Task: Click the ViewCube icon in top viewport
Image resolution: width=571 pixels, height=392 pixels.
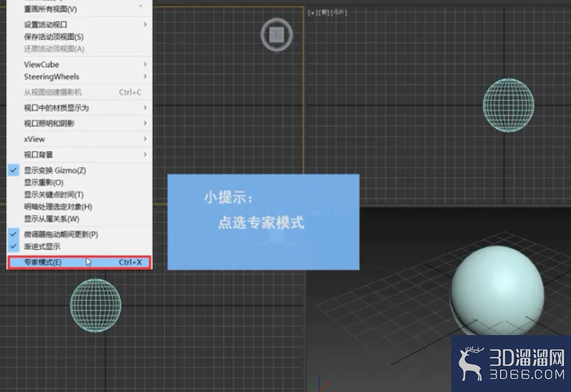Action: (277, 35)
